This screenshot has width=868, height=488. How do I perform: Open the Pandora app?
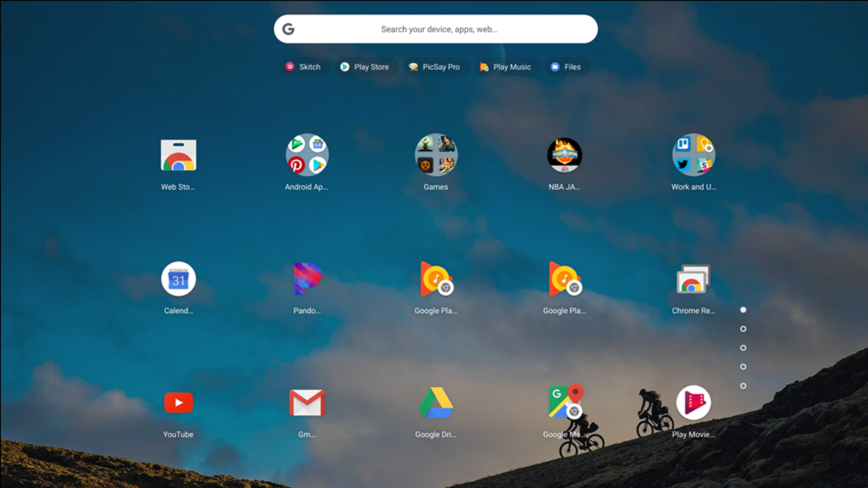[x=307, y=279]
